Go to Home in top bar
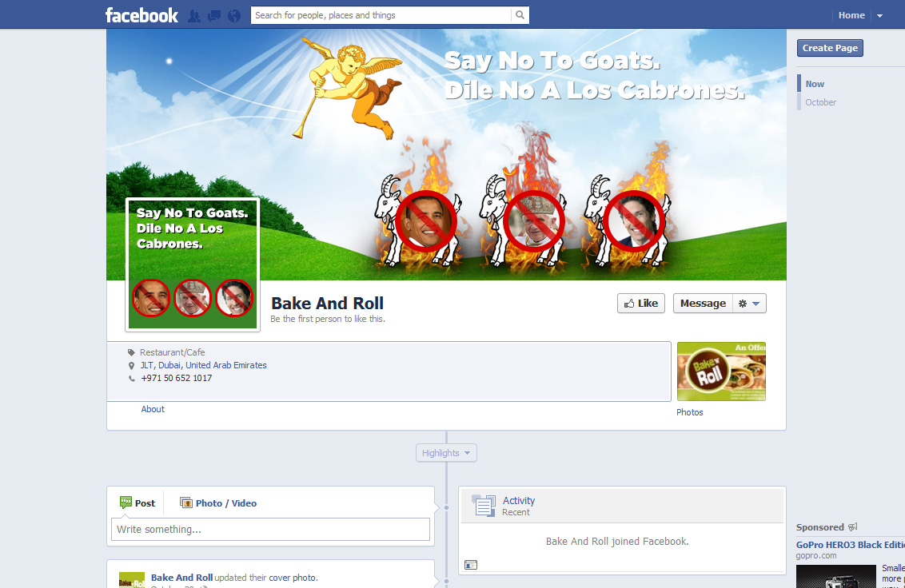The image size is (905, 588). [x=851, y=16]
